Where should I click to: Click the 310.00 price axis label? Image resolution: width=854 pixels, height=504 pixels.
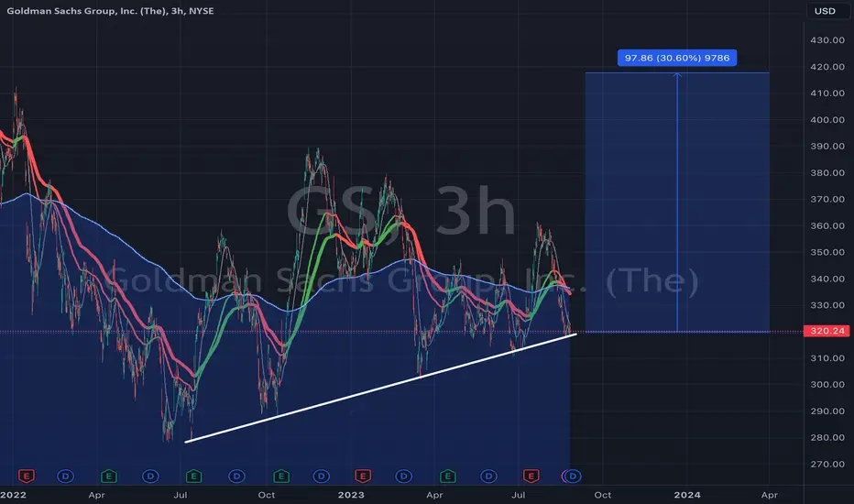pyautogui.click(x=827, y=358)
